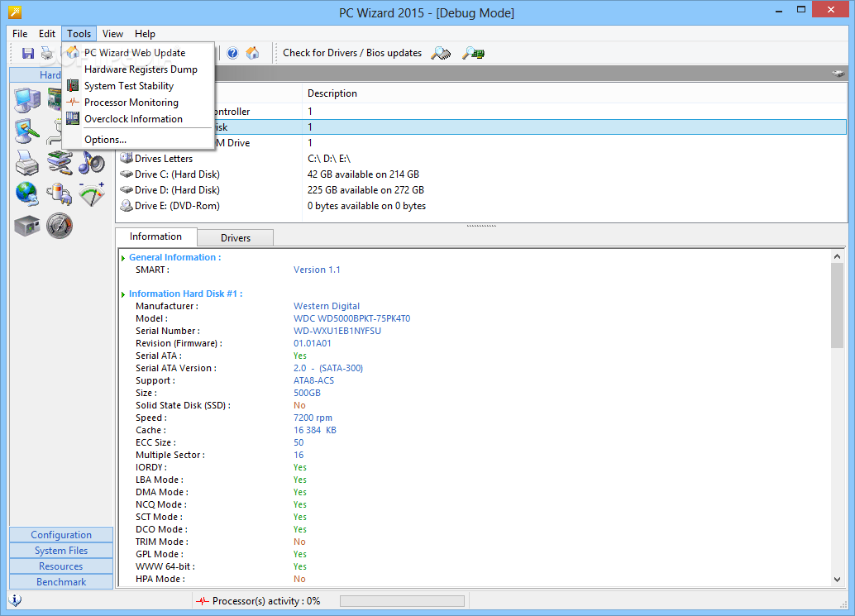Open Multimedia music note speaker icon
855x616 pixels.
point(92,162)
